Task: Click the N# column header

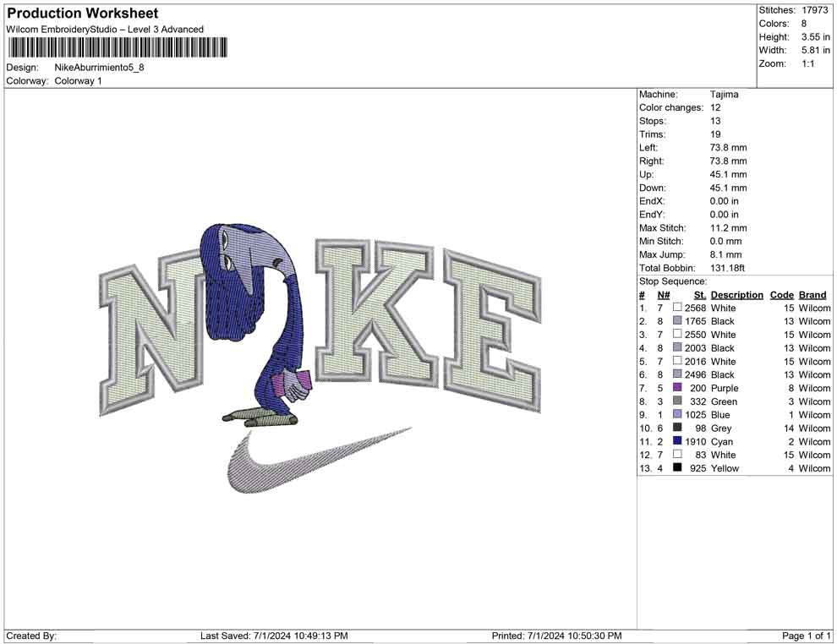Action: click(x=664, y=295)
